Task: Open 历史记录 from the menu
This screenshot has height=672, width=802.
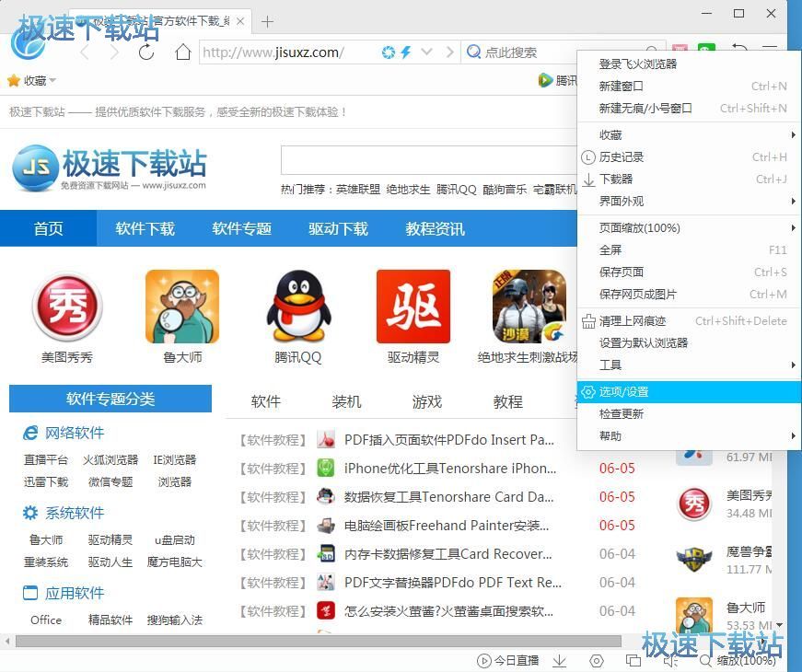Action: 689,157
